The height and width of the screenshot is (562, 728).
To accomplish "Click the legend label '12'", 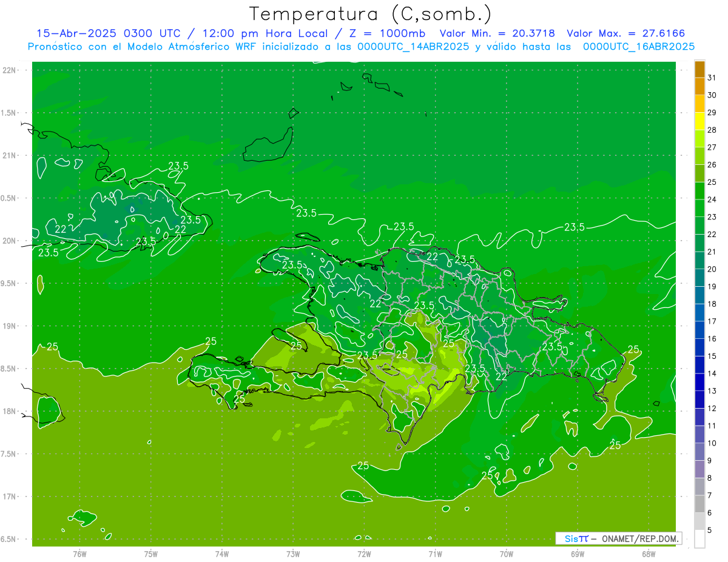I will [x=712, y=409].
